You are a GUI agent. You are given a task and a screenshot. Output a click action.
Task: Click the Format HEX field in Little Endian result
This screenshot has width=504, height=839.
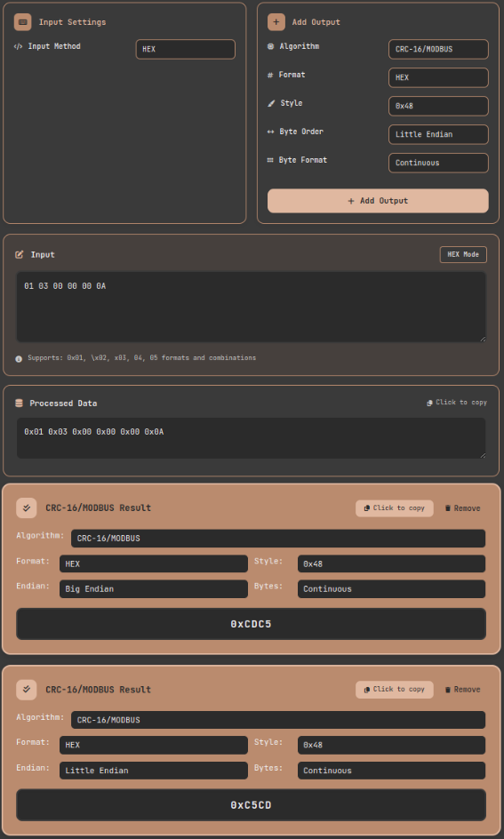154,745
